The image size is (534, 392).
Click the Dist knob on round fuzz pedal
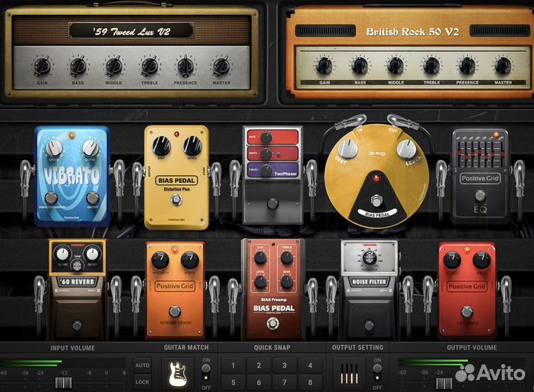348,149
